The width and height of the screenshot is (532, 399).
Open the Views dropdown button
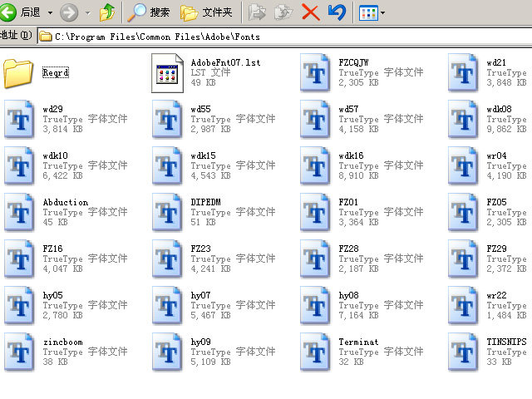pyautogui.click(x=372, y=13)
